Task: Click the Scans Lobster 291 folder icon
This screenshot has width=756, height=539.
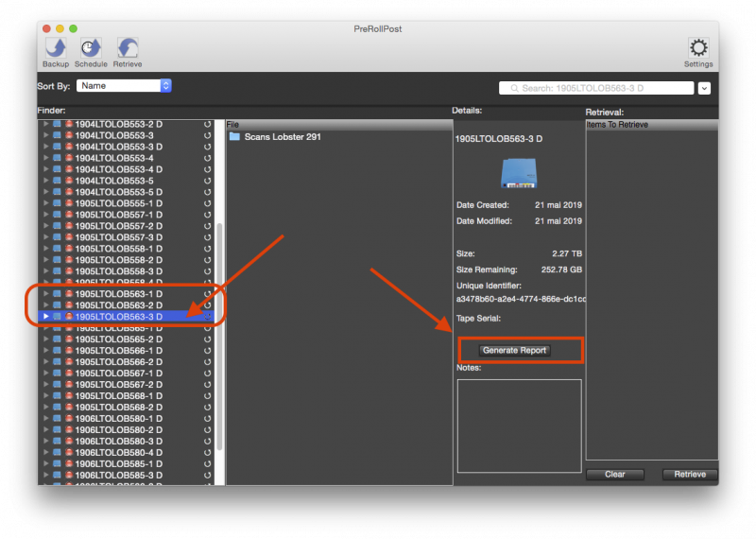Action: pos(234,137)
